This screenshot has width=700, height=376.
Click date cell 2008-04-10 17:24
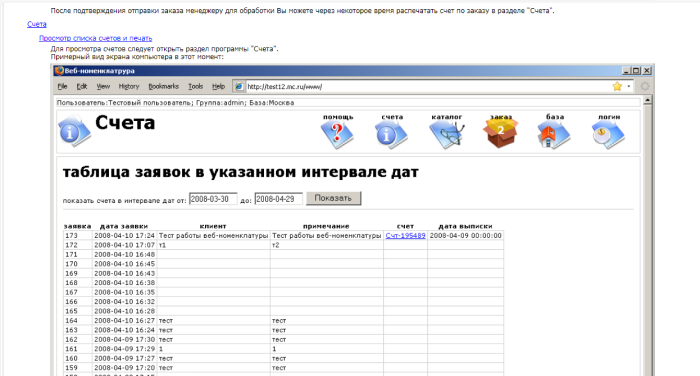pos(125,235)
